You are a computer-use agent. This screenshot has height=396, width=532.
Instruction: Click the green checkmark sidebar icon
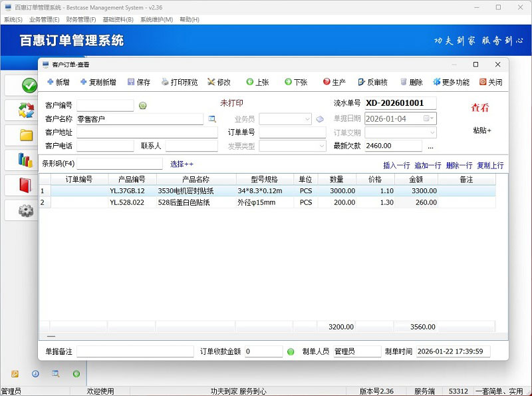(29, 85)
